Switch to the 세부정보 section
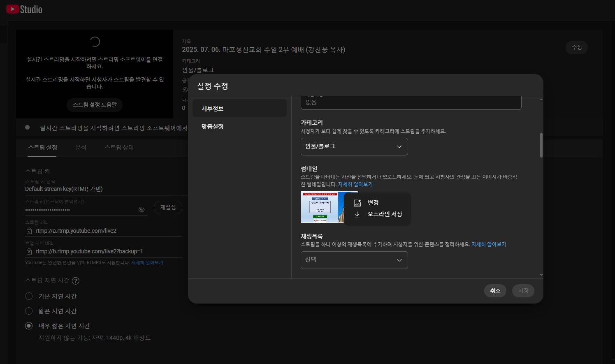 point(213,109)
